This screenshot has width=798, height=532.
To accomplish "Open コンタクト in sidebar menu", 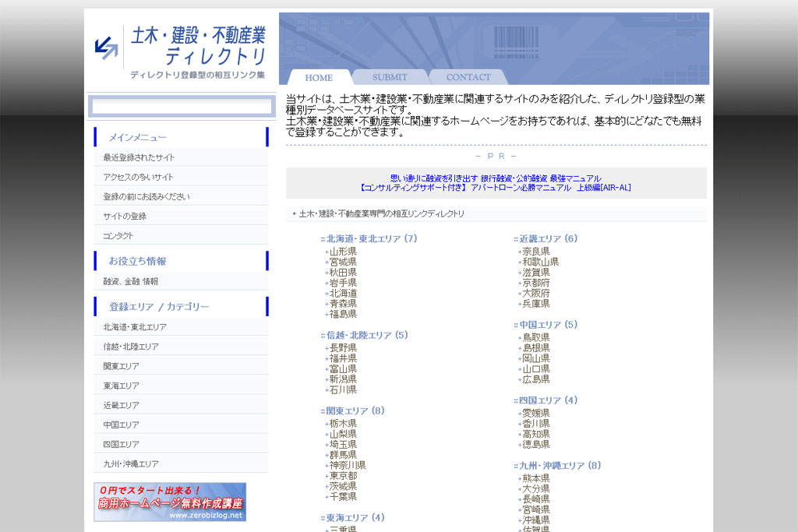I will (x=118, y=235).
